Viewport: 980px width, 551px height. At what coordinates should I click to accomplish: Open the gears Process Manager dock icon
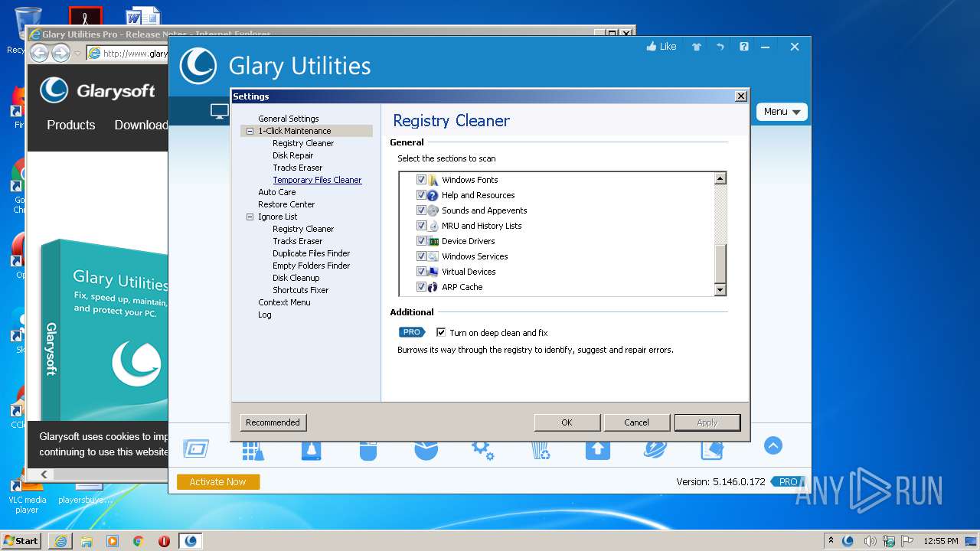(x=483, y=450)
